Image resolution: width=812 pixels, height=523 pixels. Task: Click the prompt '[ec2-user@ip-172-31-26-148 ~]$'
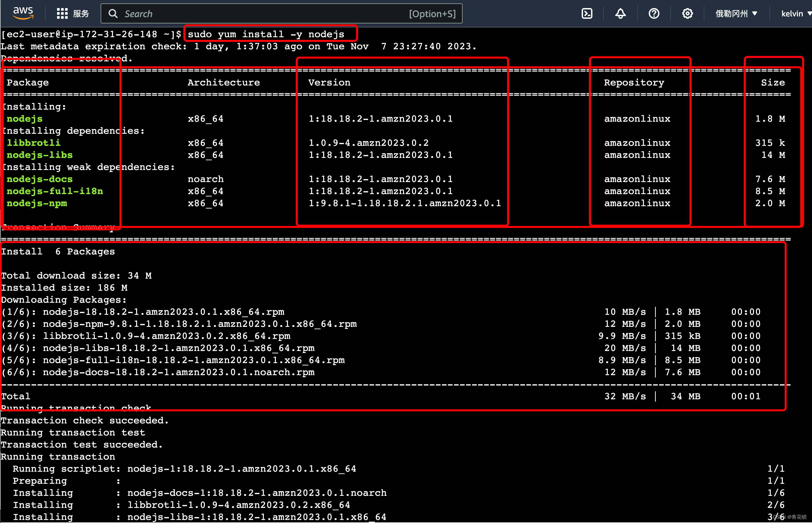91,34
